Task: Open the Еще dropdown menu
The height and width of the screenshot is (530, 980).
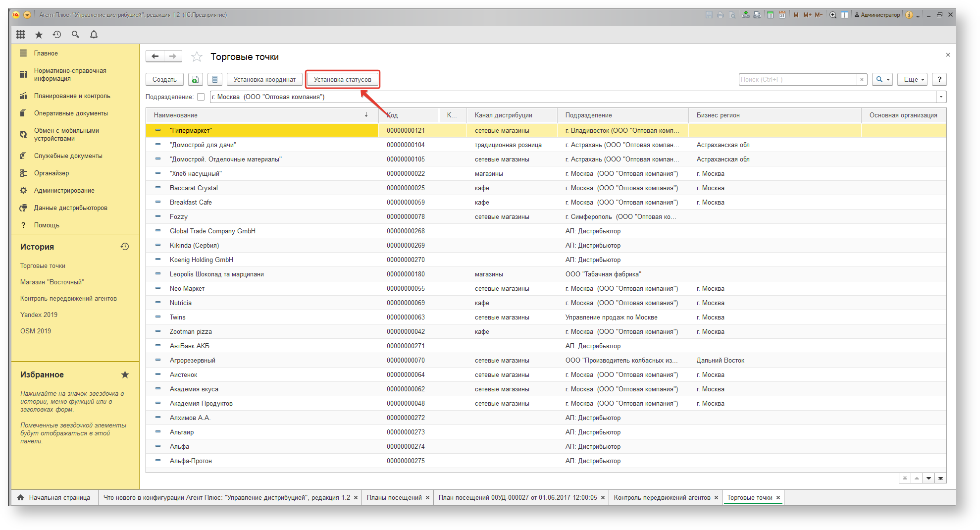Action: (x=912, y=79)
